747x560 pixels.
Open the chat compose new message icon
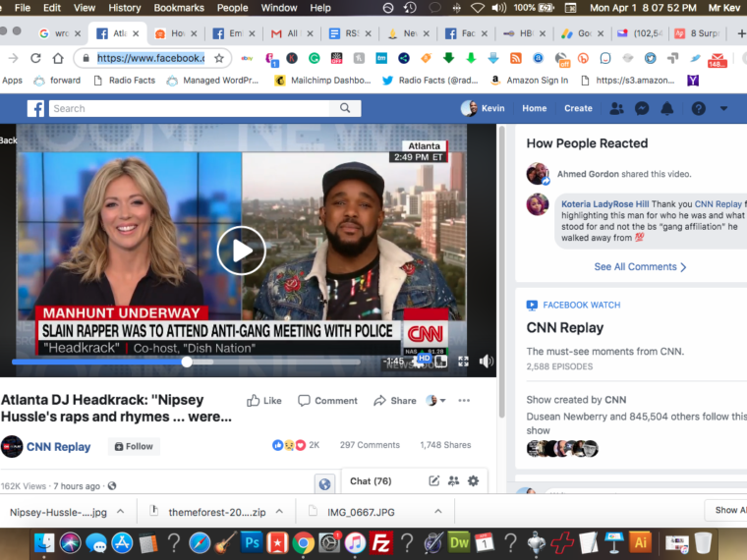coord(433,481)
